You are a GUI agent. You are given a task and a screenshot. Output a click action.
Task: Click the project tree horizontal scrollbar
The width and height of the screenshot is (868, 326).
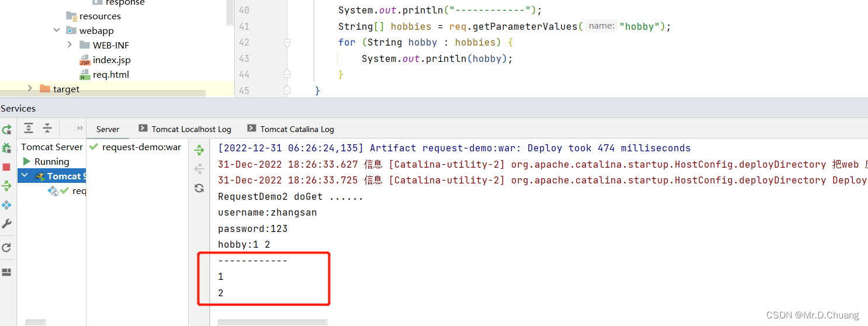(x=103, y=94)
